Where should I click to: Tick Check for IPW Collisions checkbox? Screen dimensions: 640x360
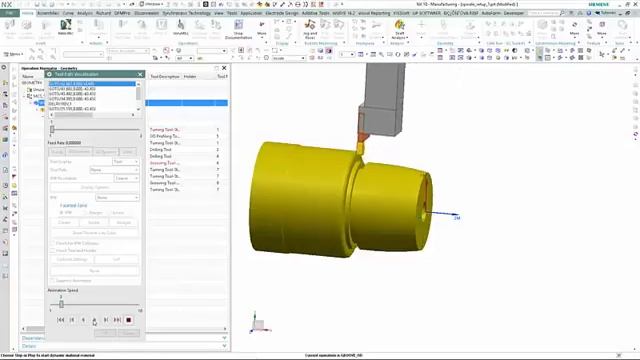(x=52, y=243)
